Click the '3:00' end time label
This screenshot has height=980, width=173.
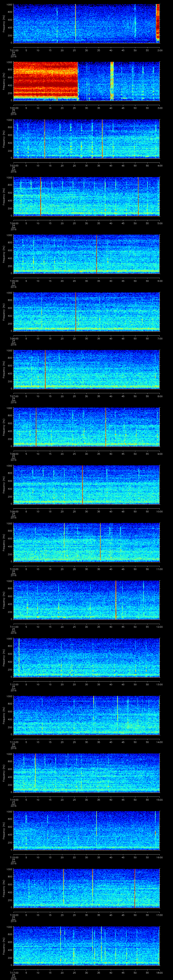click(x=160, y=108)
